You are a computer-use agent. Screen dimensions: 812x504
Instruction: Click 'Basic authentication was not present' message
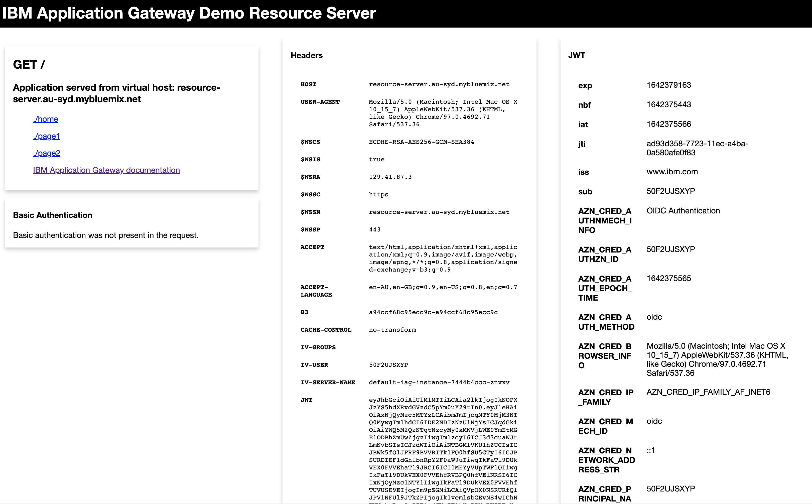tap(106, 235)
